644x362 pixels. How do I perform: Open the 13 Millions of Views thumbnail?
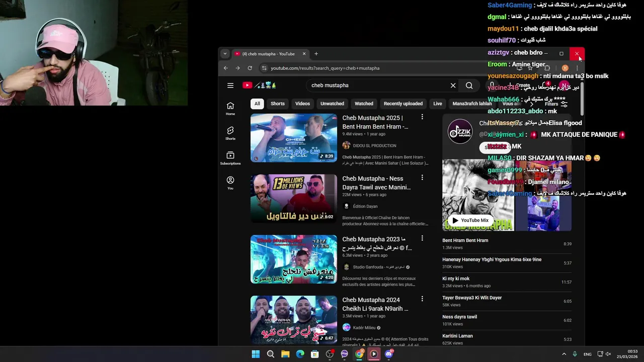pos(294,198)
